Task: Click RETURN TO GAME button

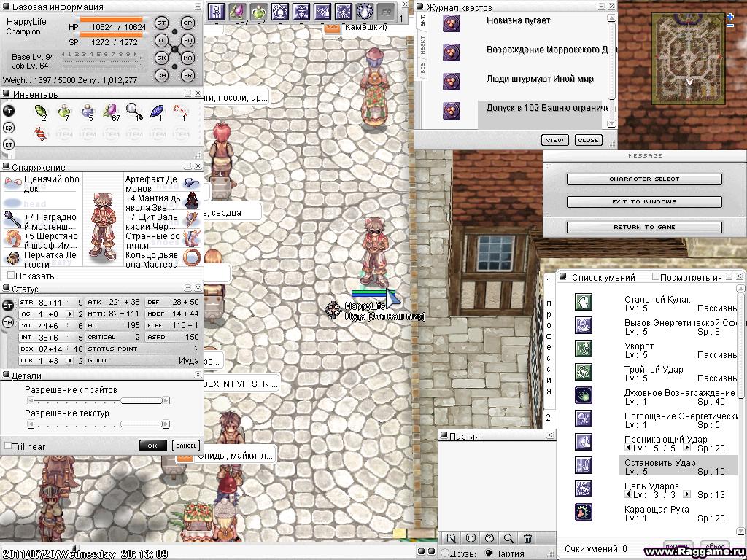Action: [x=644, y=227]
